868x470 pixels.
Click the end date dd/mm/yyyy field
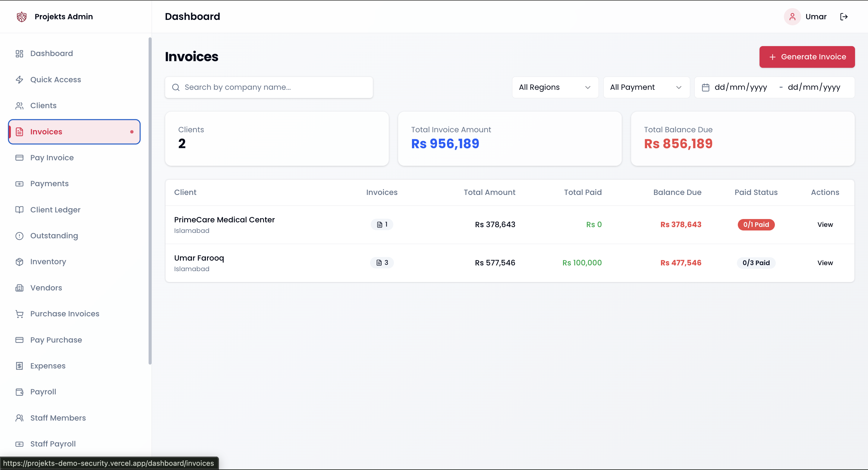tap(814, 87)
